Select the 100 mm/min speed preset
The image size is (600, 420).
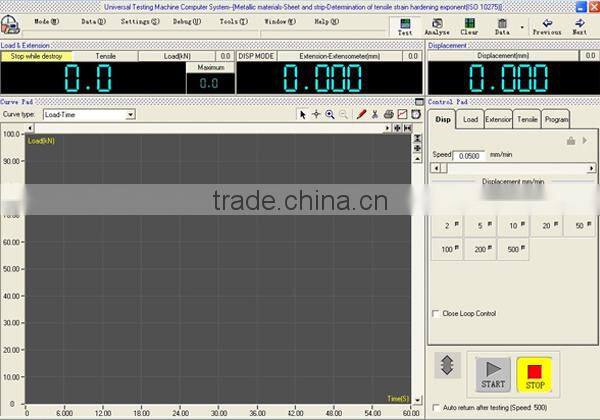pos(447,249)
